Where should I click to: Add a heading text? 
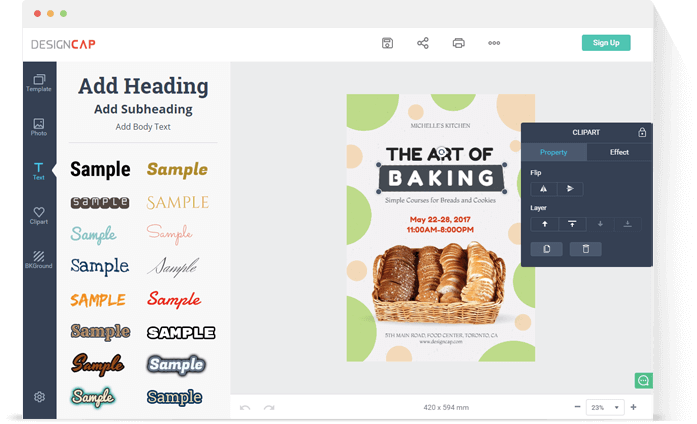tap(143, 86)
